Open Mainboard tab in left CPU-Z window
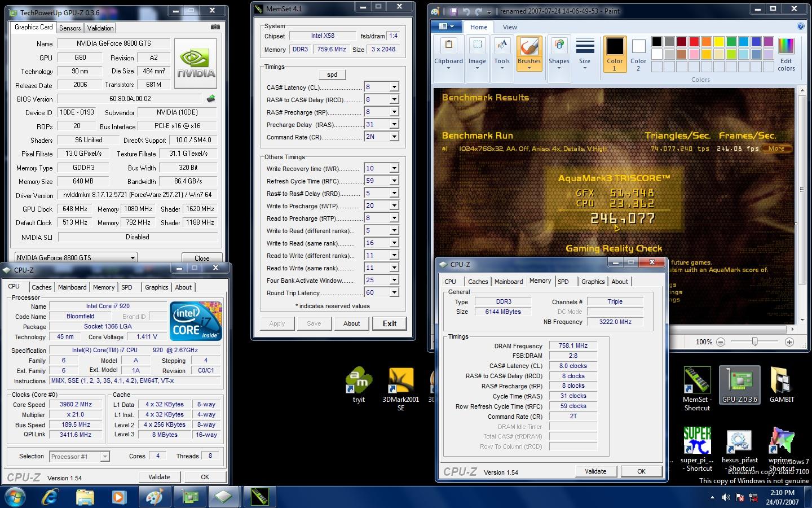The width and height of the screenshot is (812, 508). pos(72,287)
